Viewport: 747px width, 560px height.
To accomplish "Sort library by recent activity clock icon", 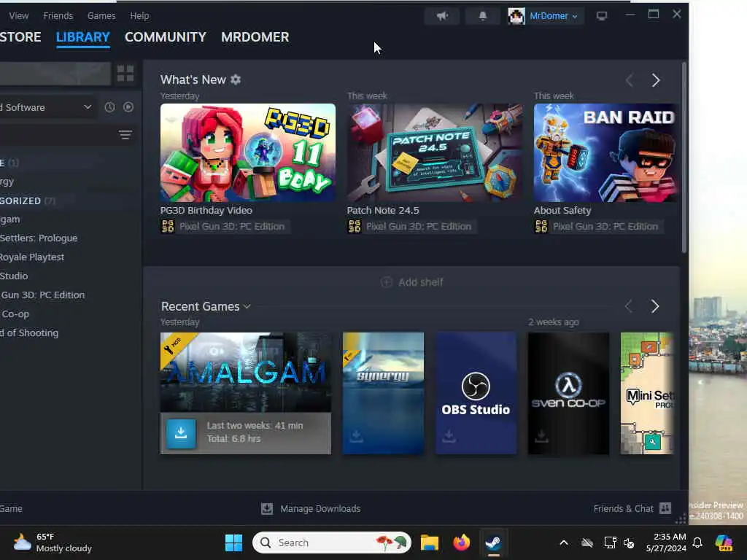I will 109,107.
